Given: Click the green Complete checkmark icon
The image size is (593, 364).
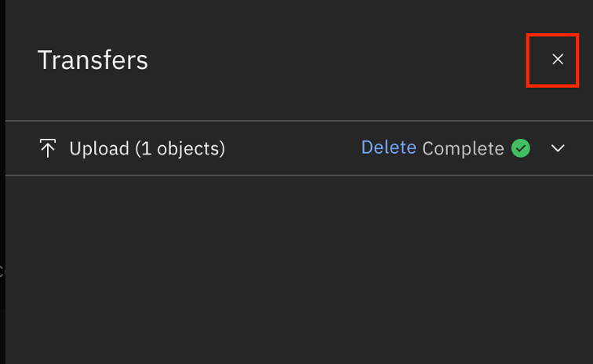Looking at the screenshot, I should (x=521, y=148).
